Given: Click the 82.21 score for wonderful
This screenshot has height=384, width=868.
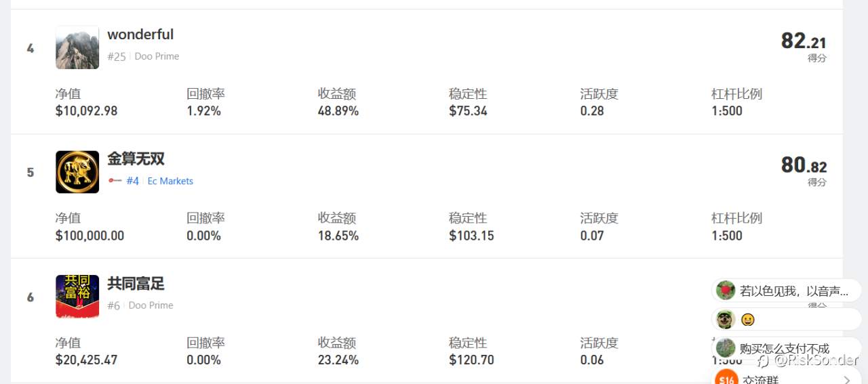Looking at the screenshot, I should [x=804, y=41].
